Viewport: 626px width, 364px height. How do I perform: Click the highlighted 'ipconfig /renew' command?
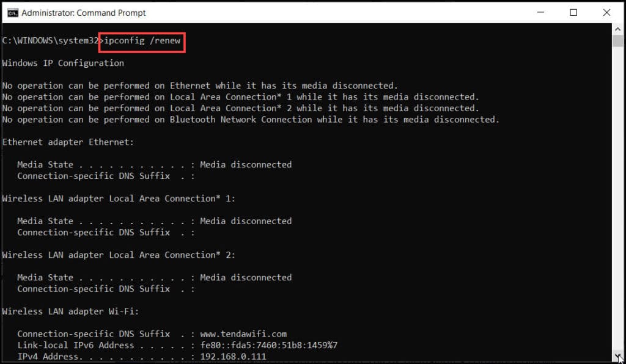142,41
